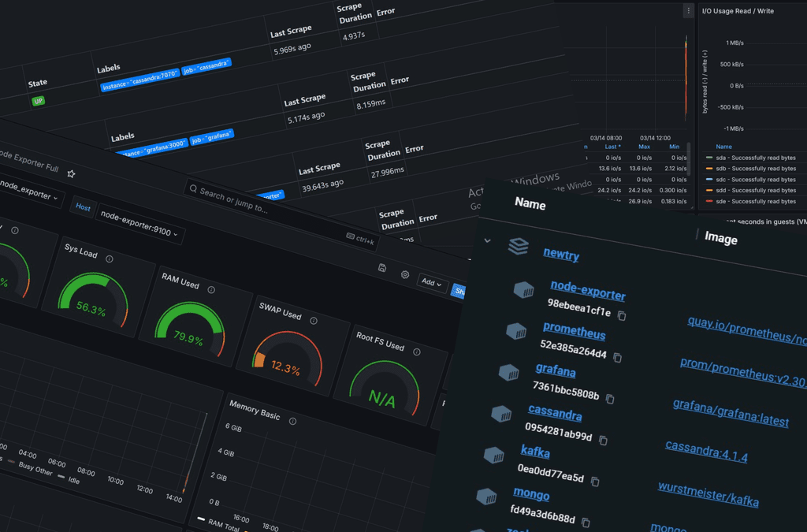Click the SWAP Used 12.3% gauge
This screenshot has height=532, width=807.
(x=287, y=359)
